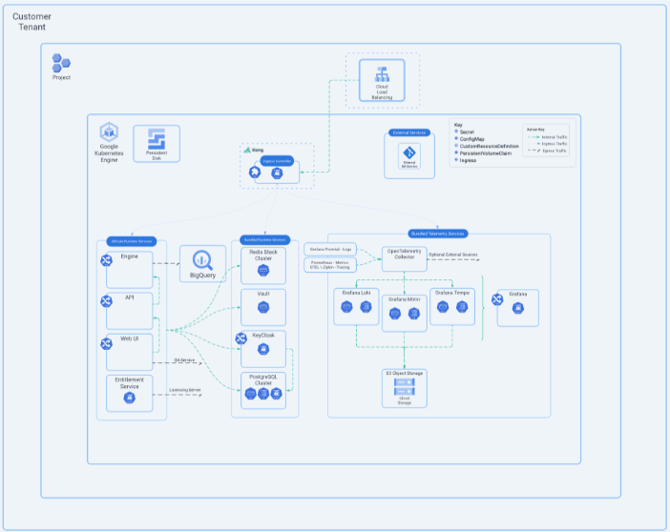Click the ingress icon beside the Grafana box
This screenshot has height=532, width=670.
coord(497,300)
